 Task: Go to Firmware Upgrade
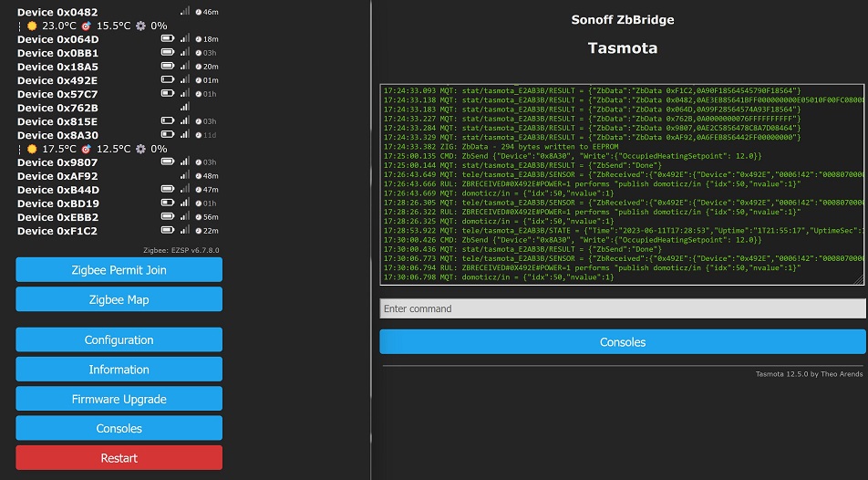pos(119,399)
